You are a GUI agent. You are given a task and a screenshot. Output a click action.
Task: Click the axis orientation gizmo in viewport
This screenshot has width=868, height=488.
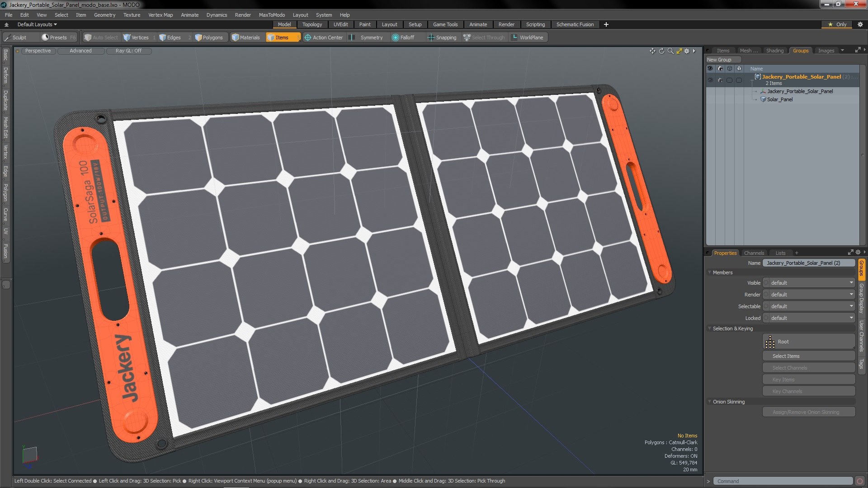point(29,456)
